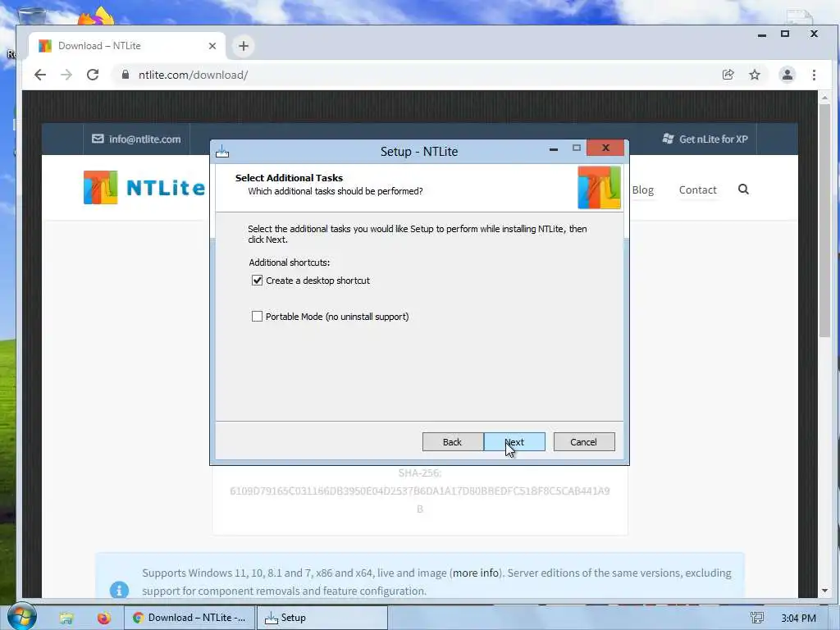Open the Blog menu item

(643, 189)
